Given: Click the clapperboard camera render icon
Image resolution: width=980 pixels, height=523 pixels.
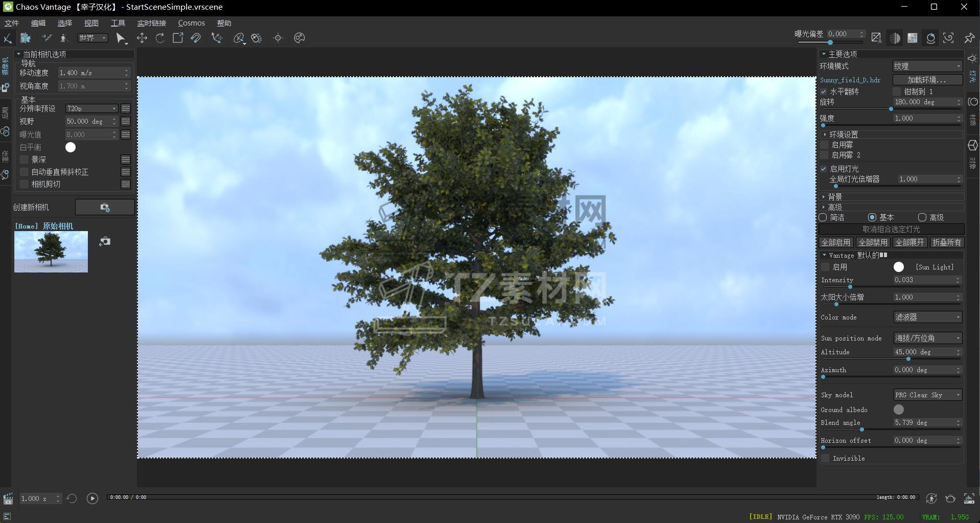Looking at the screenshot, I should pyautogui.click(x=8, y=498).
